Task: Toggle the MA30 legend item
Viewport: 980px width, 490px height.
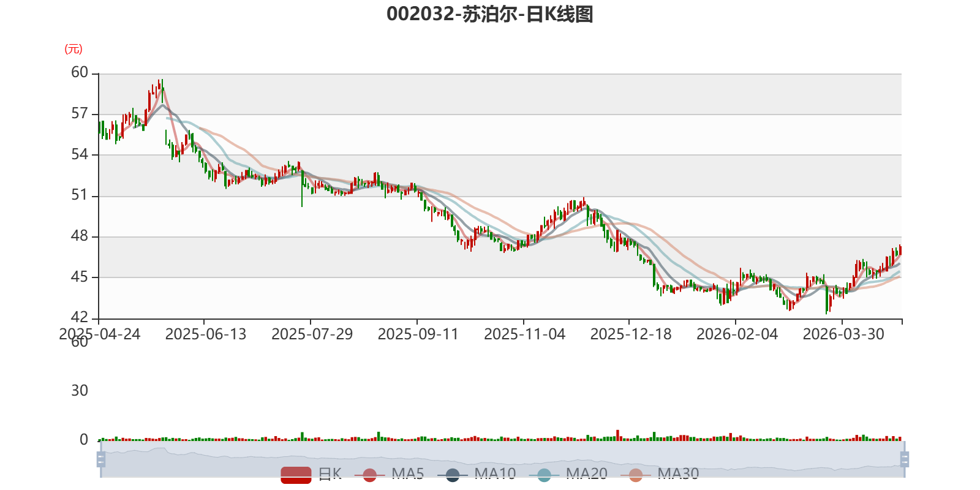Action: coord(660,474)
